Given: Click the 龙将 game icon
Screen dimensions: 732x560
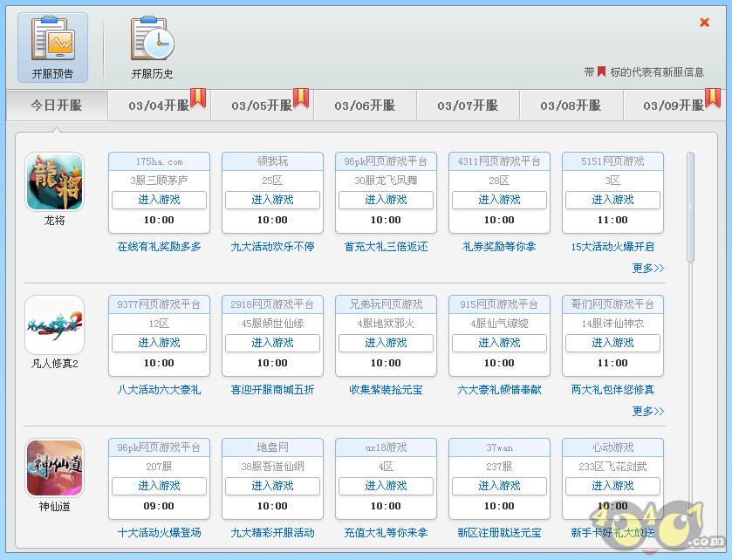Looking at the screenshot, I should click(55, 182).
